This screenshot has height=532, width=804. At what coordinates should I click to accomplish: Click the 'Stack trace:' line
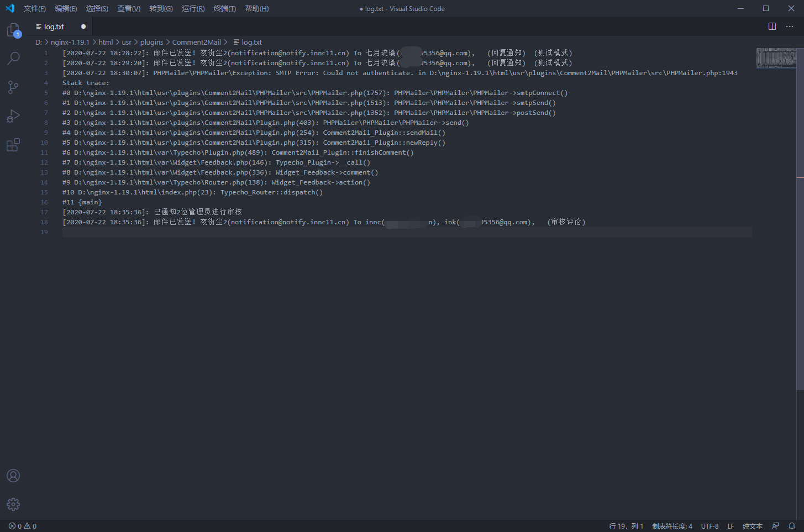pos(86,83)
